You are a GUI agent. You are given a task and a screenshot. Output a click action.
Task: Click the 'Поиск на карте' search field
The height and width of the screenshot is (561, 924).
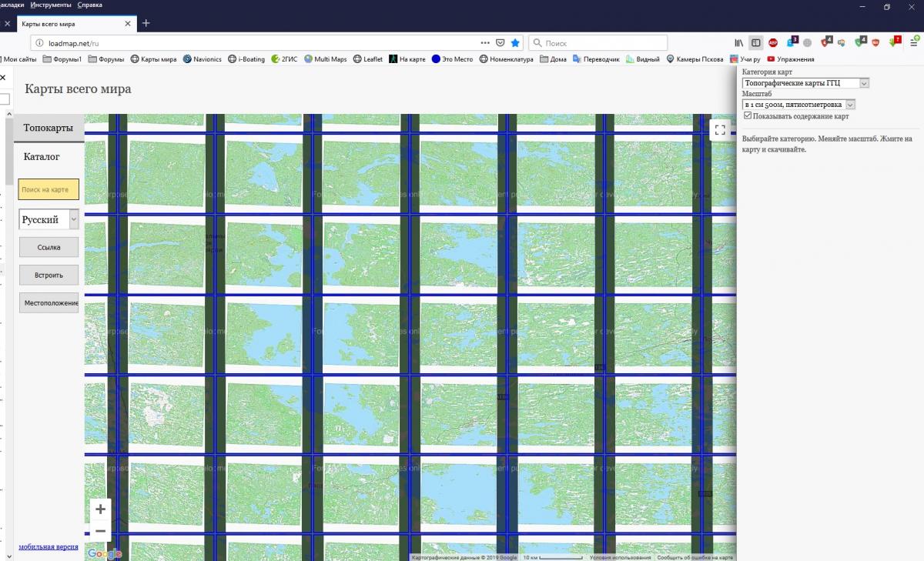point(49,189)
